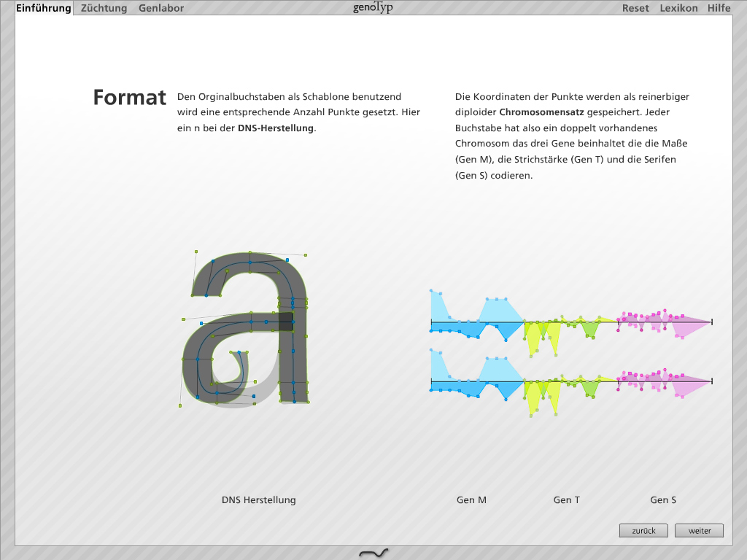Click the 'Gen T' label
This screenshot has height=560, width=747.
pyautogui.click(x=566, y=500)
